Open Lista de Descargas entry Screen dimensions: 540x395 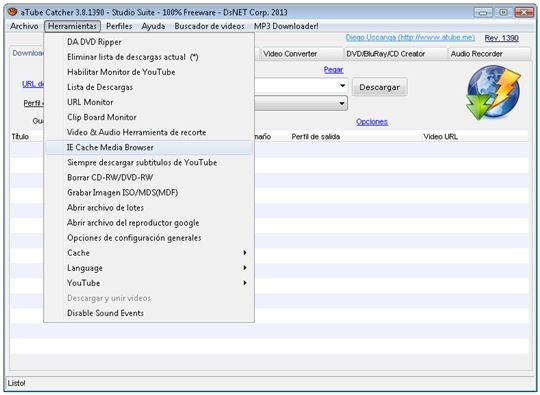pos(149,87)
